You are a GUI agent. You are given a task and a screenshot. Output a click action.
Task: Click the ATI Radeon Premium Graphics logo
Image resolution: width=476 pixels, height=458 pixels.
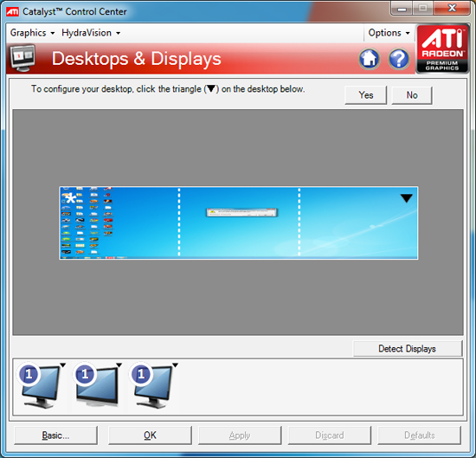point(442,48)
